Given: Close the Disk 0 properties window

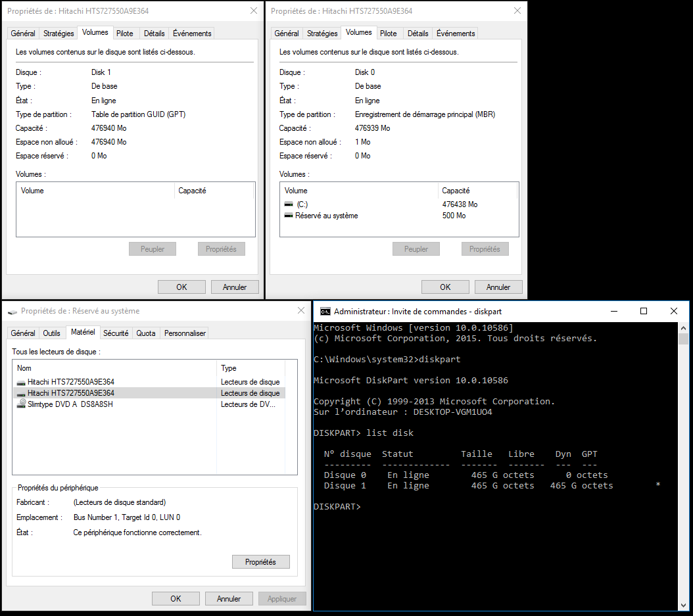Looking at the screenshot, I should point(517,11).
